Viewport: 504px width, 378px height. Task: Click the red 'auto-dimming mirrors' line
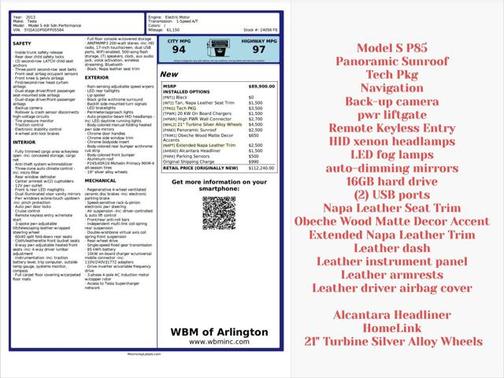[x=392, y=168]
